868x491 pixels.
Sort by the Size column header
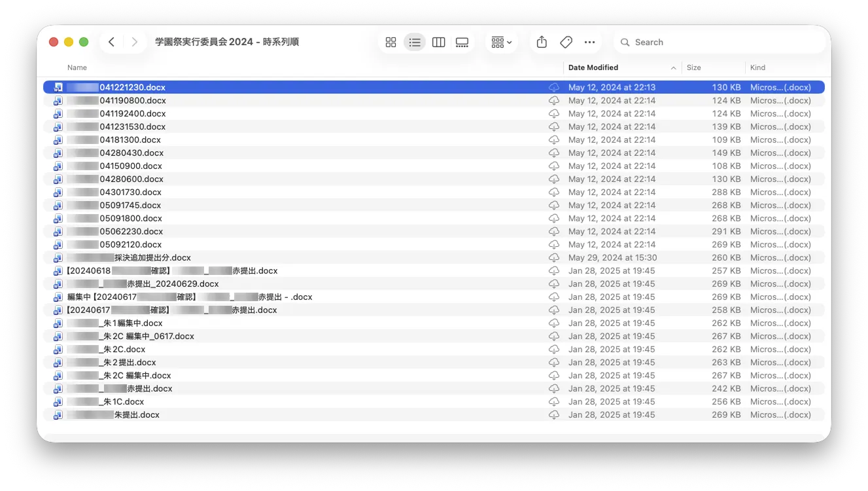pos(694,67)
